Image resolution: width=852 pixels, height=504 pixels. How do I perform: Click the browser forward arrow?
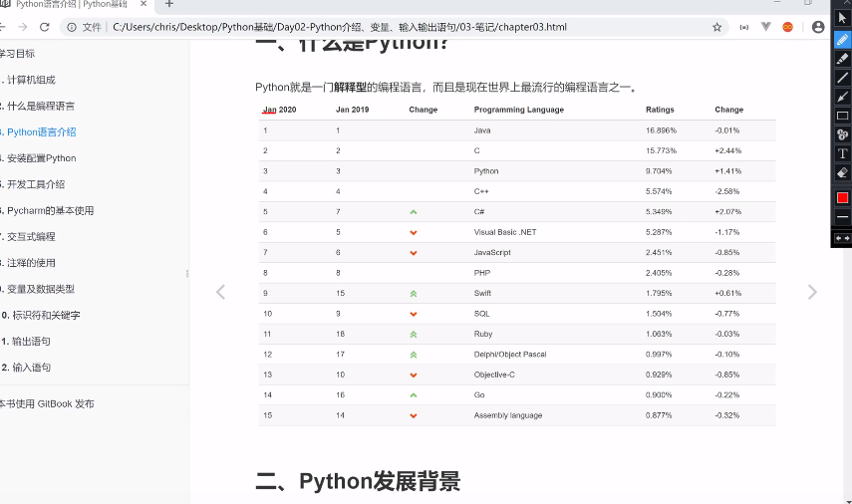22,27
